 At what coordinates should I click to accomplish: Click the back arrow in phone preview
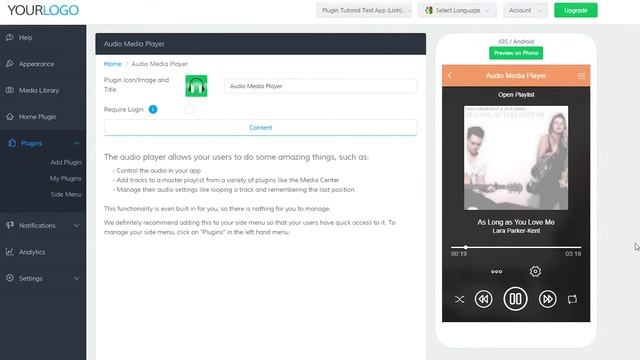[x=450, y=76]
